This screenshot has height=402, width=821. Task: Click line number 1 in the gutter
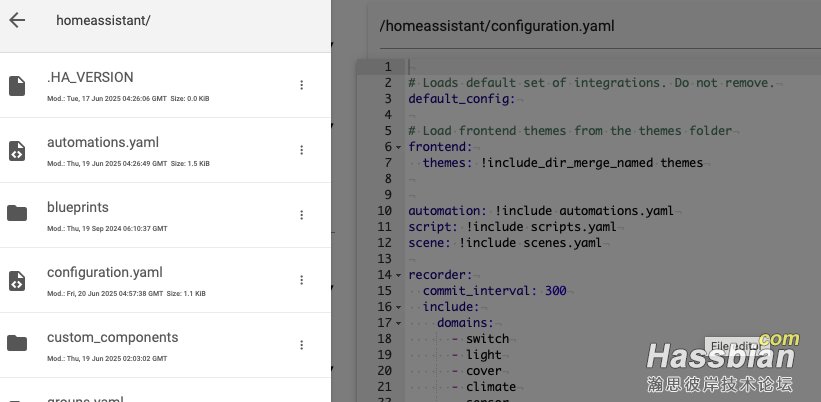[387, 67]
